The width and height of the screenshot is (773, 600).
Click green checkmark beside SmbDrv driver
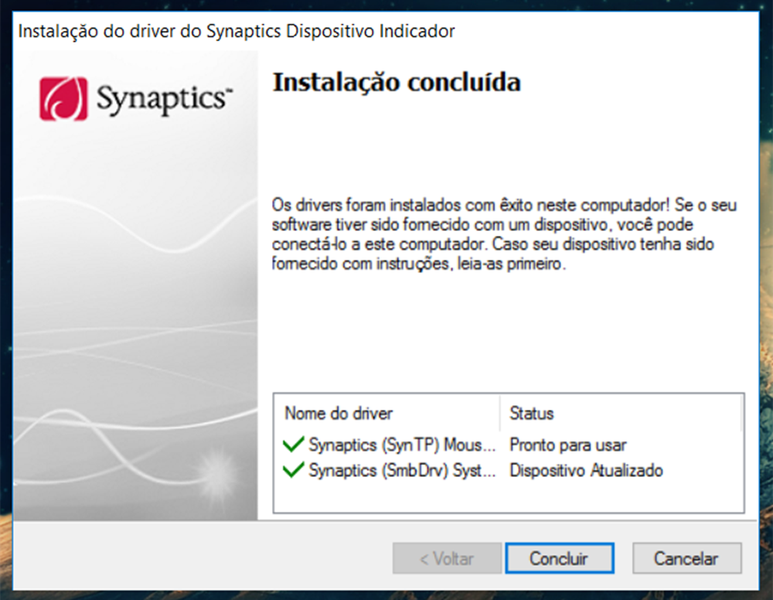click(293, 470)
